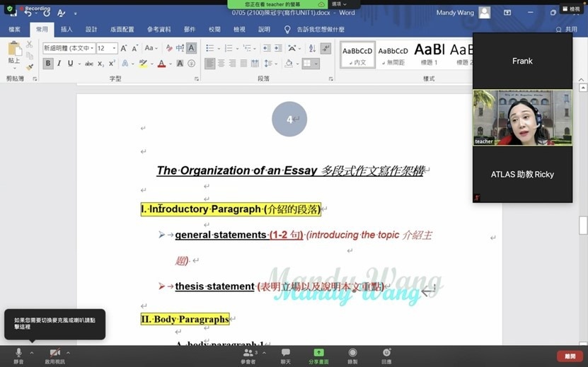Toggle Italic formatting button
588x367 pixels.
(59, 64)
